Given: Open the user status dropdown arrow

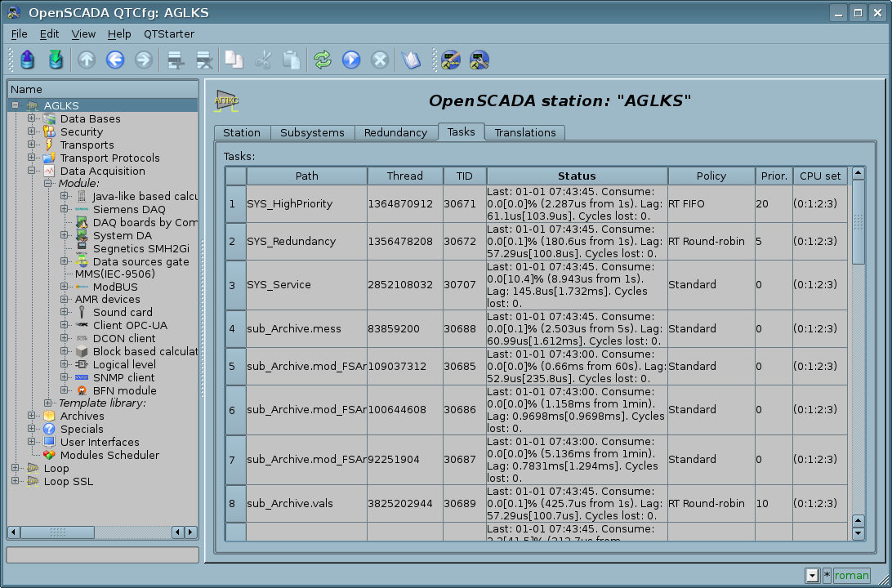Looking at the screenshot, I should click(x=812, y=576).
